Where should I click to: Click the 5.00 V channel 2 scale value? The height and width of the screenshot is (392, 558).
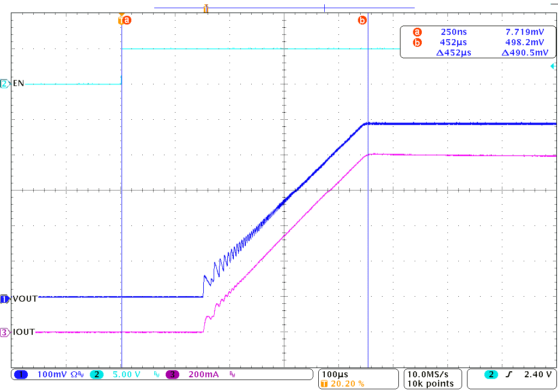pos(126,375)
